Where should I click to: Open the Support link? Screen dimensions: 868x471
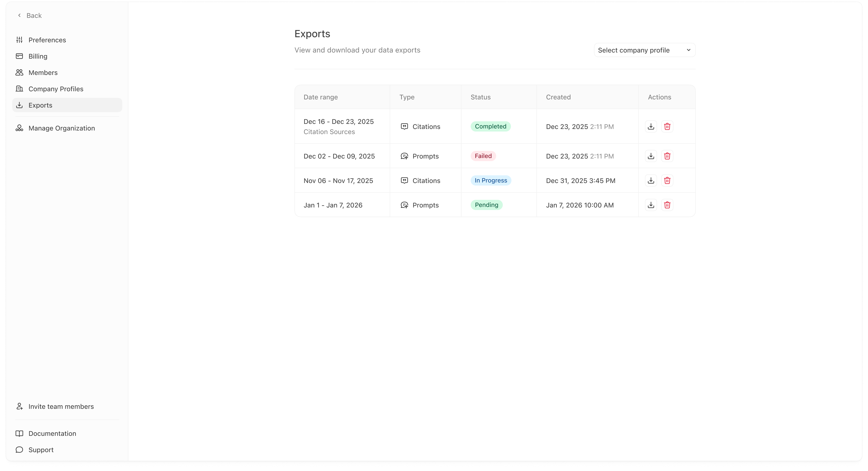point(41,450)
